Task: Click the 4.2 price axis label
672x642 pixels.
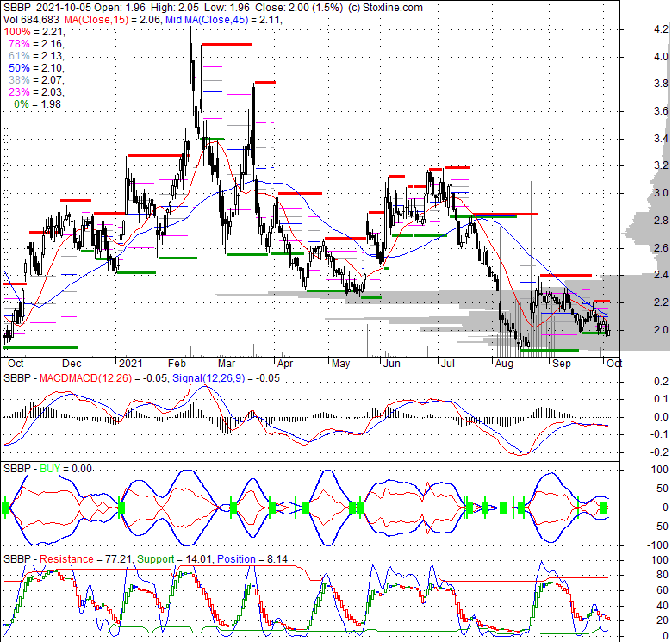Action: pos(661,29)
